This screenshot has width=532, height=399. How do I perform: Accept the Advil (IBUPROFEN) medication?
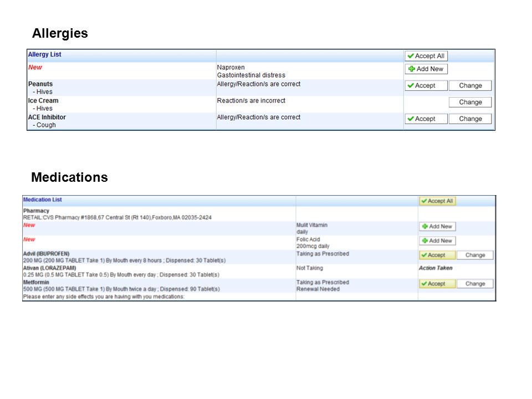[437, 255]
